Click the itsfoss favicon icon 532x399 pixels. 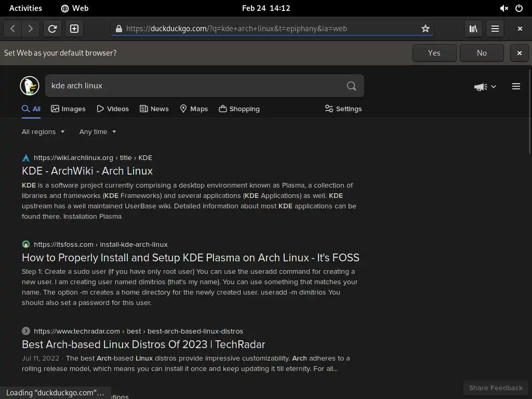(26, 244)
